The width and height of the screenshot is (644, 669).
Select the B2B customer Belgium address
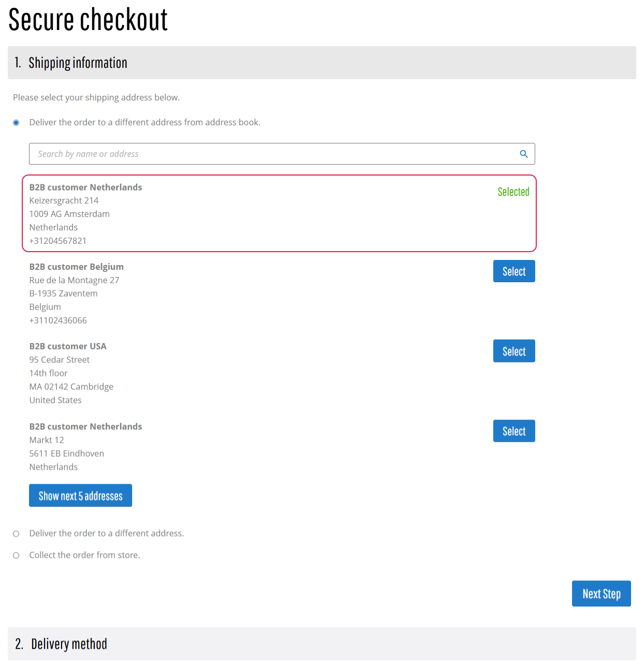[x=513, y=271]
